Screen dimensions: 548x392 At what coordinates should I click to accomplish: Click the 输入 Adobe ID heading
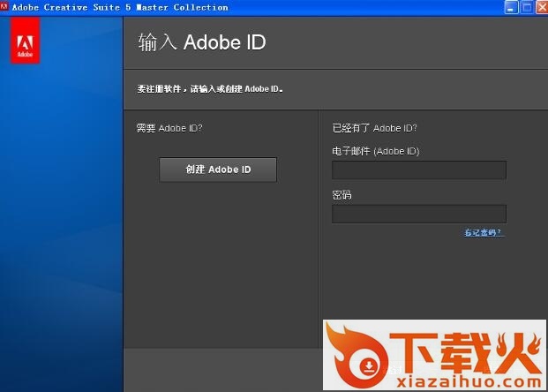(x=202, y=42)
